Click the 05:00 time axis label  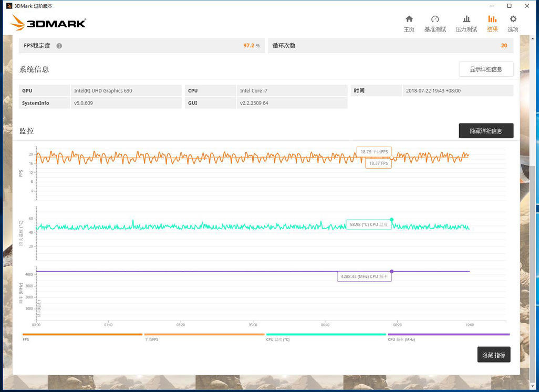point(253,325)
